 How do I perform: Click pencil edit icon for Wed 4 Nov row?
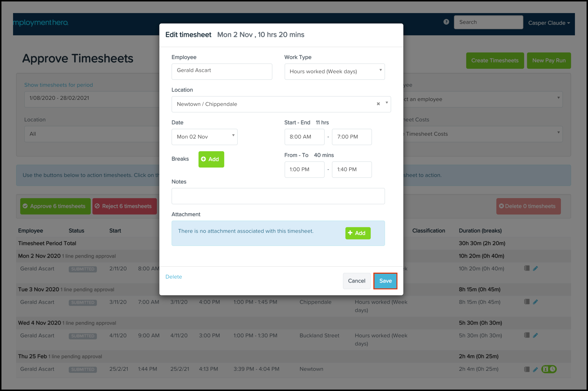point(535,335)
